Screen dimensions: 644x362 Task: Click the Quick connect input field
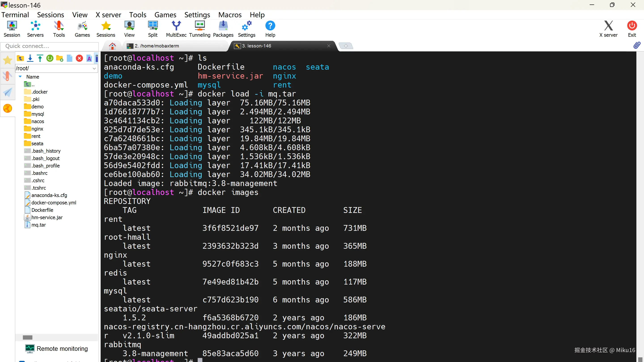[x=49, y=46]
